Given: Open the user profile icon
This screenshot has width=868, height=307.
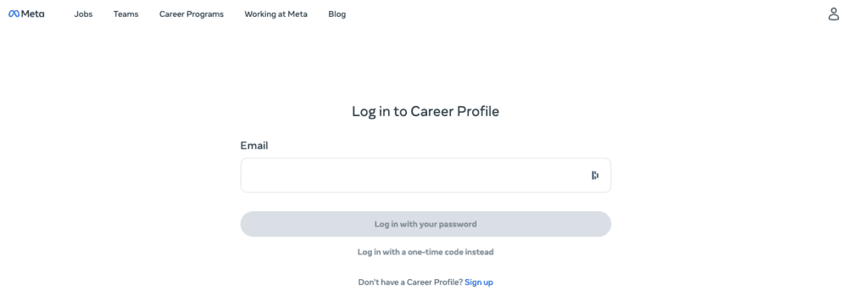Looking at the screenshot, I should click(834, 14).
